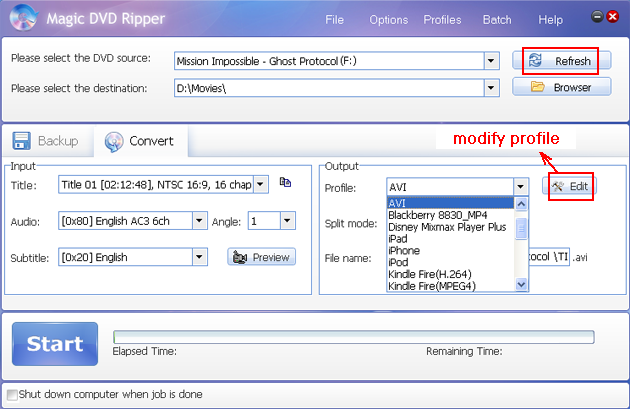
Task: Open the Batch menu
Action: (497, 20)
